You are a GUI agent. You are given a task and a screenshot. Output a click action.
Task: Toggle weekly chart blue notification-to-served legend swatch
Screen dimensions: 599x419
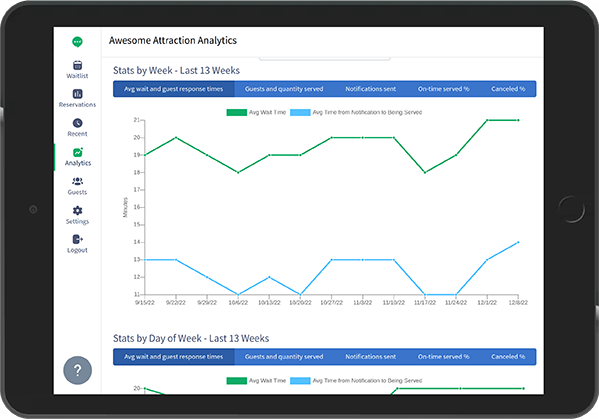point(300,112)
